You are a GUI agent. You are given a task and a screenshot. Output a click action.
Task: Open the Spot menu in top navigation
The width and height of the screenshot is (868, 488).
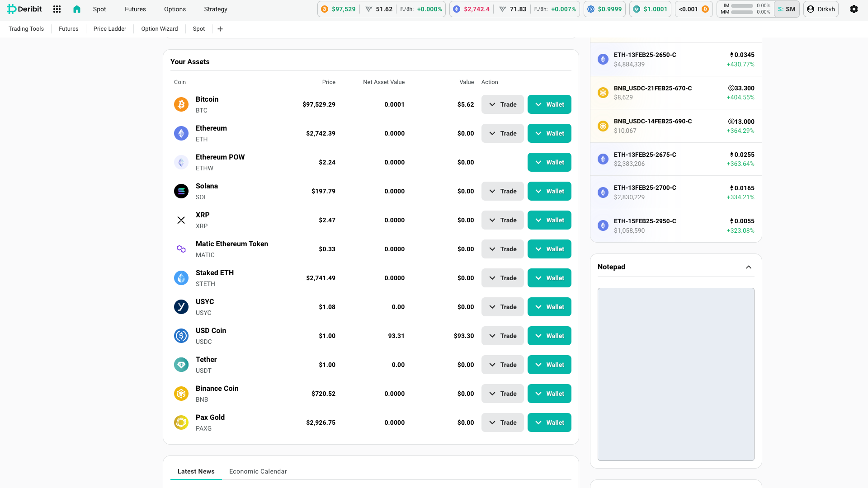[x=99, y=9]
